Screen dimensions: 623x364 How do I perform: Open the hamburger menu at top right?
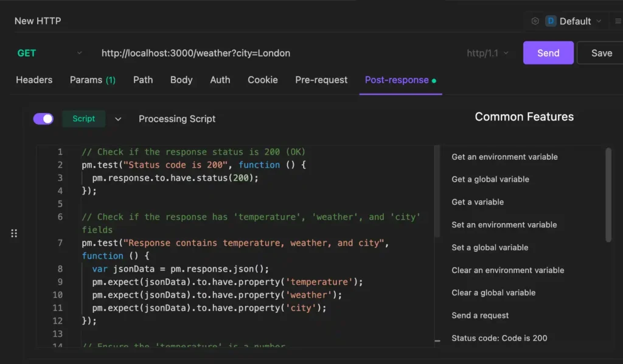tap(618, 21)
